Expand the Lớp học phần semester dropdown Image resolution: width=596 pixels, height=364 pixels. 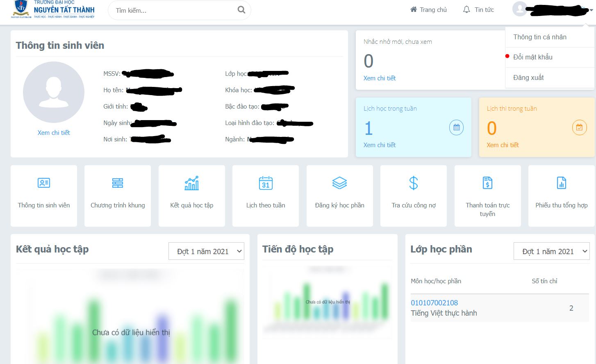tap(551, 251)
